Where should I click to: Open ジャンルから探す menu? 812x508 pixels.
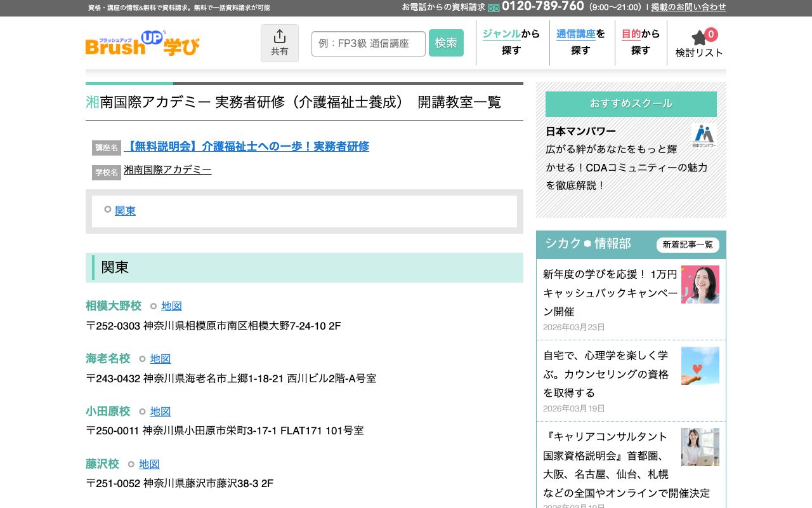click(x=511, y=43)
